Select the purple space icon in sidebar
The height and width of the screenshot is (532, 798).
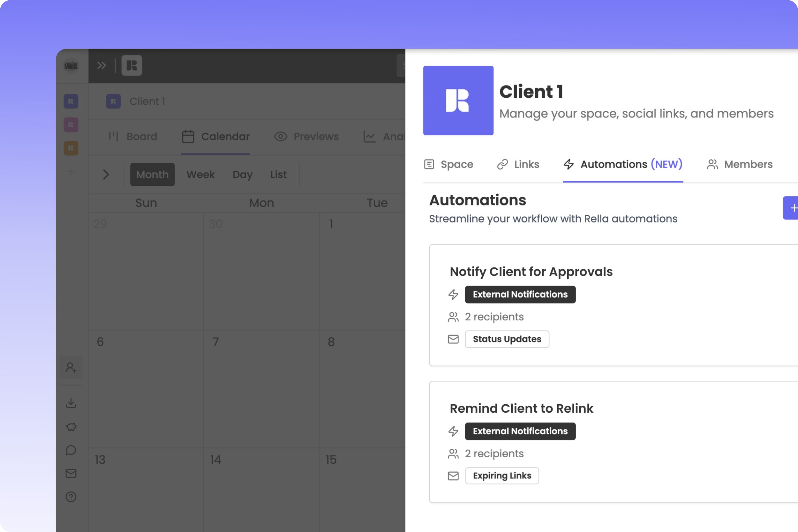click(x=71, y=101)
